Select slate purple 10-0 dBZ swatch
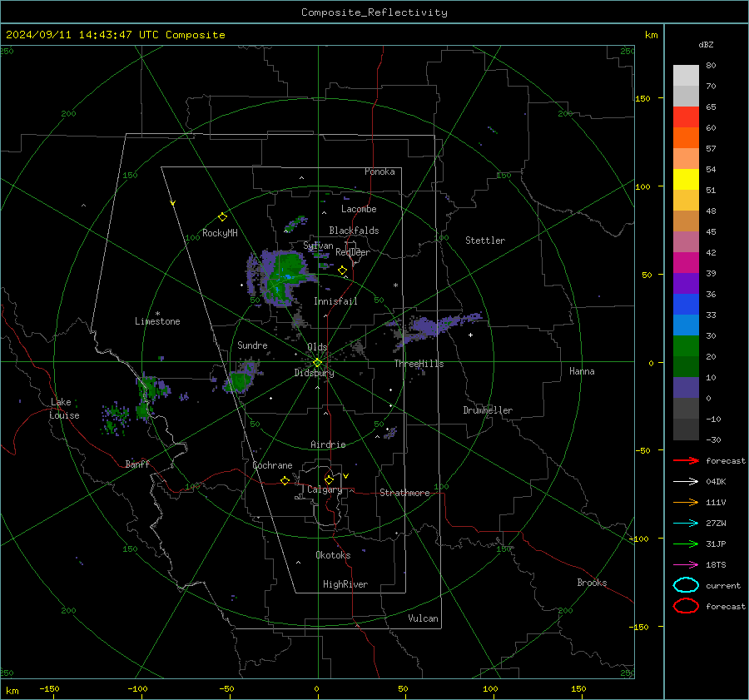 coord(686,388)
